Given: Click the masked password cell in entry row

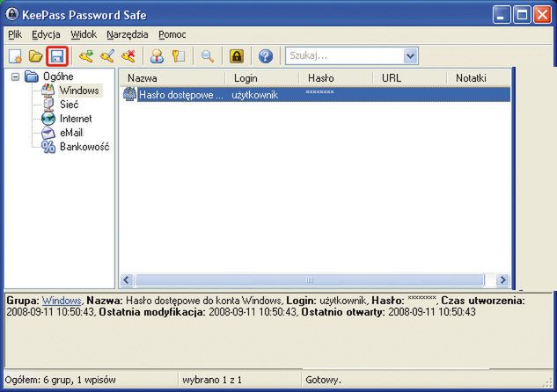Looking at the screenshot, I should pyautogui.click(x=319, y=92).
